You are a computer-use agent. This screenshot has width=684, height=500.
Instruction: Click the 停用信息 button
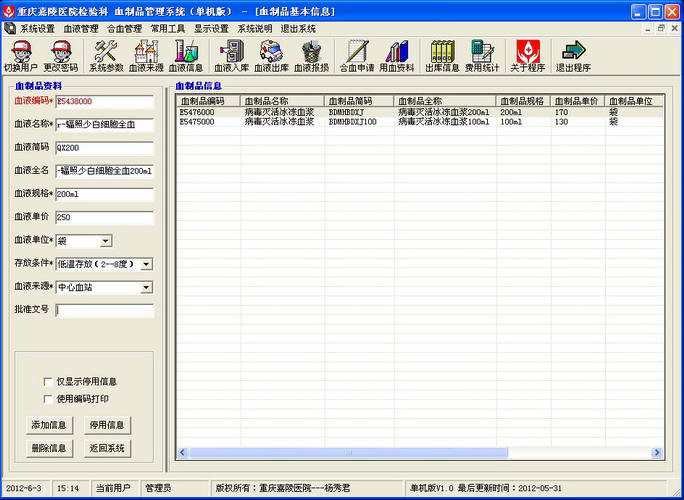point(107,425)
